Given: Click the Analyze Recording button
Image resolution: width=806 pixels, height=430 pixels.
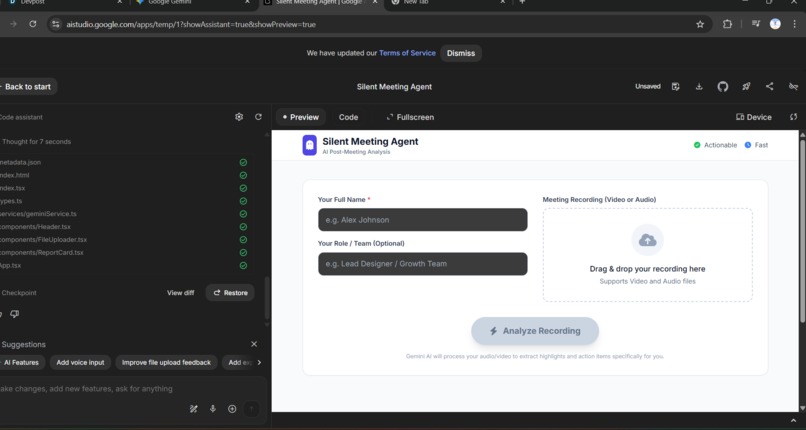Looking at the screenshot, I should tap(535, 331).
